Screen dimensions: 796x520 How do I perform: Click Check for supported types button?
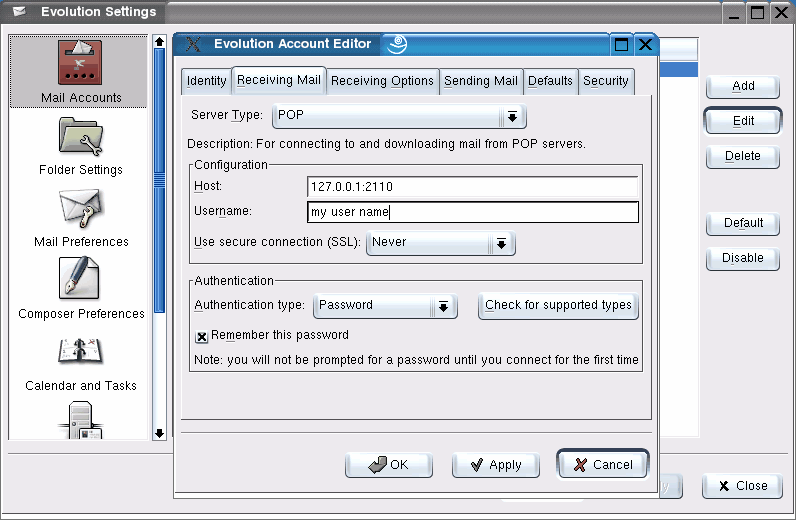[x=558, y=306]
